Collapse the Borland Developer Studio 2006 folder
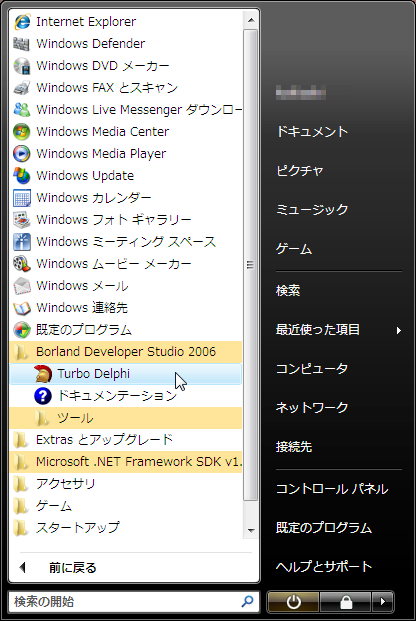The width and height of the screenshot is (416, 621). click(x=126, y=352)
